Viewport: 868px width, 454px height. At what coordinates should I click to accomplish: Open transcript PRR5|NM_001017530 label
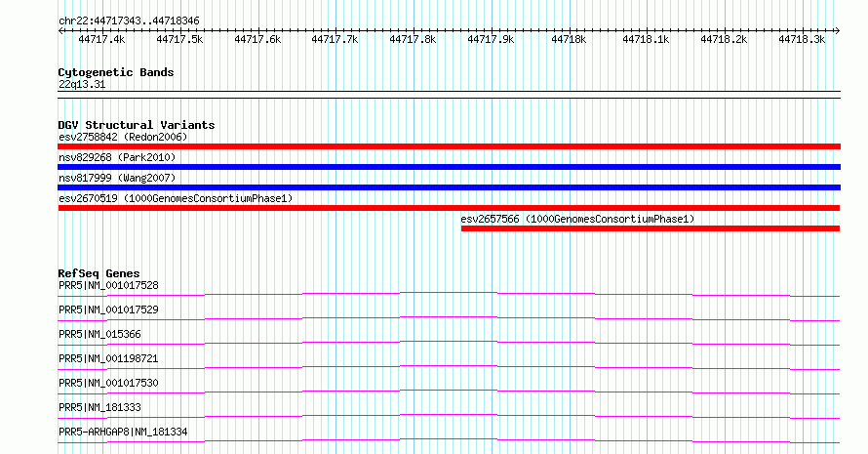coord(108,383)
